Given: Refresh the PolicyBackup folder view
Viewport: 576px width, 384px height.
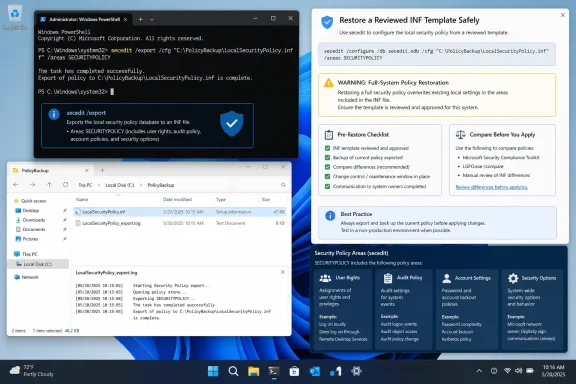Looking at the screenshot, I should tap(65, 184).
